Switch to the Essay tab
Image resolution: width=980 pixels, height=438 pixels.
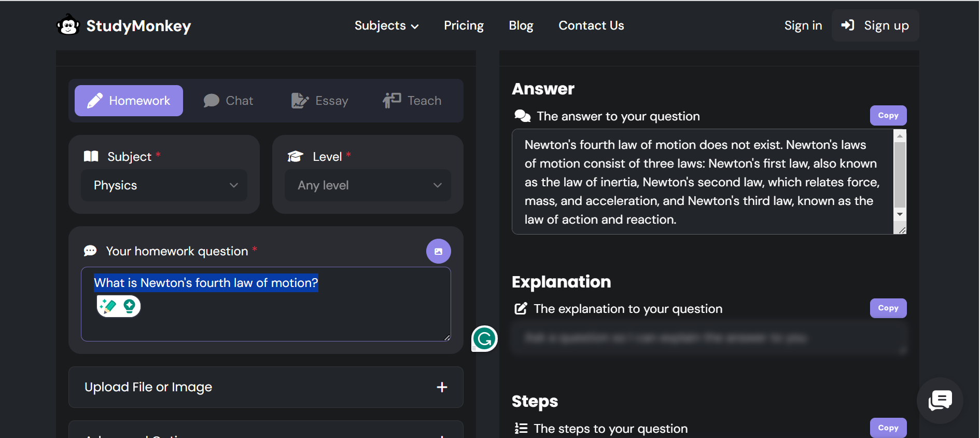[x=320, y=101]
